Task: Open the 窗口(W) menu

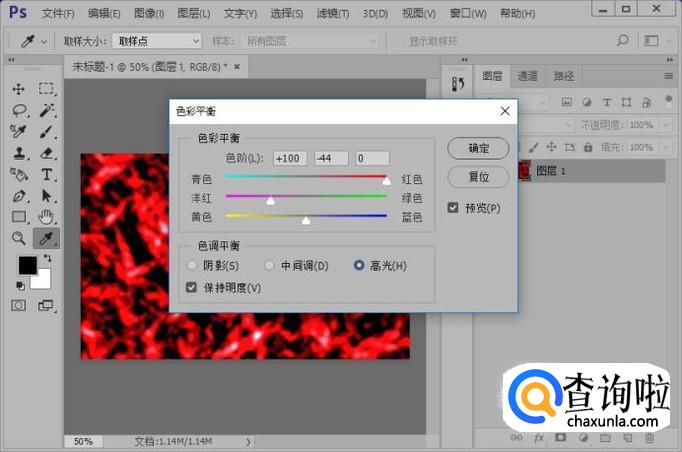Action: [x=468, y=13]
